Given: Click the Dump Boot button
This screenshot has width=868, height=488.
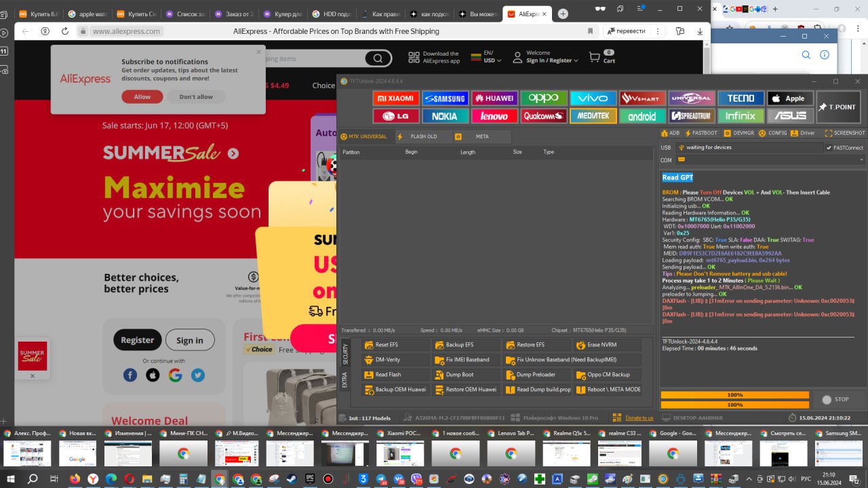Looking at the screenshot, I should 466,375.
